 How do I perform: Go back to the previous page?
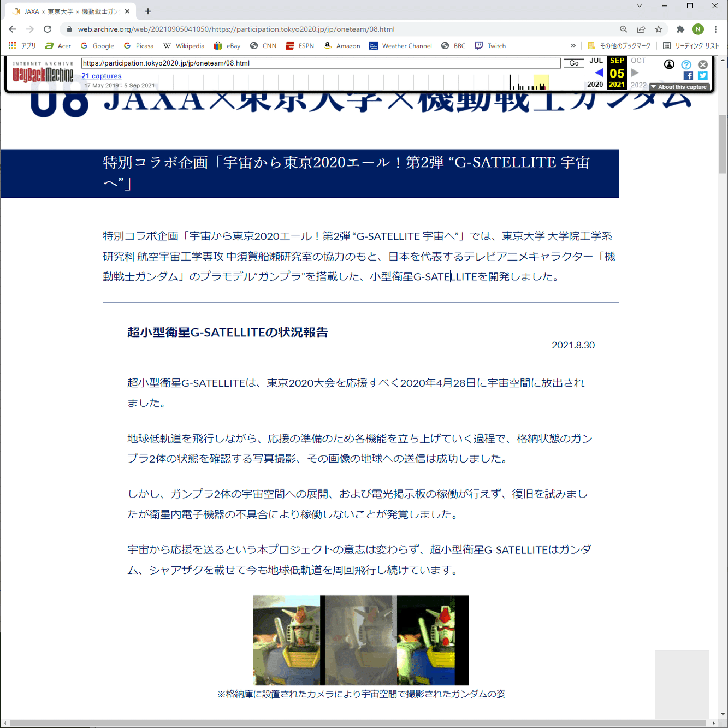(13, 29)
